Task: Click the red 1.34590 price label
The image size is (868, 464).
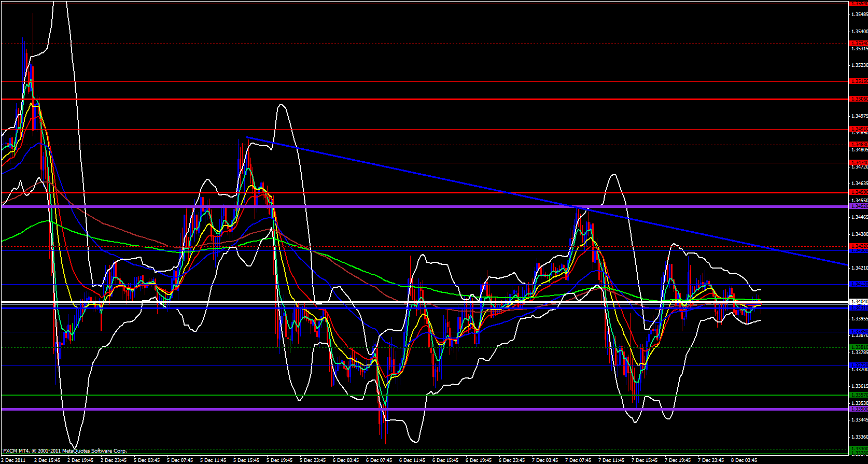Action: (x=858, y=192)
